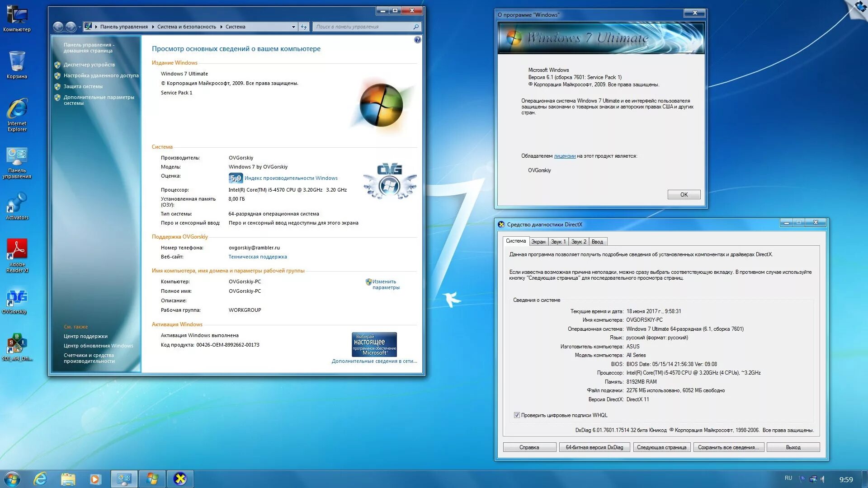Click the help question mark icon
This screenshot has width=868, height=488.
pos(417,40)
